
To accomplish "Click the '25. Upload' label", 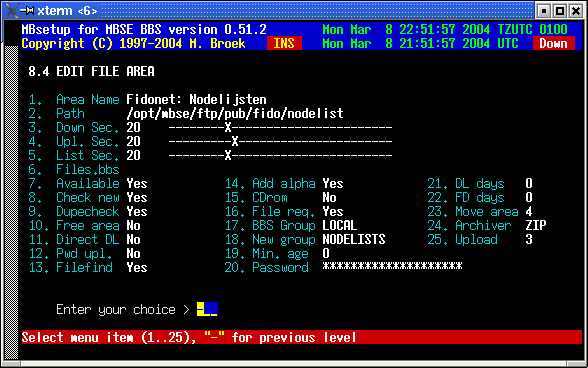I will point(463,240).
